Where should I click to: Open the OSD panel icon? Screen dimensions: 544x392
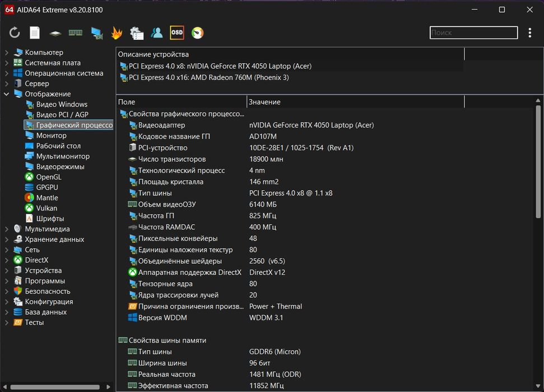[x=177, y=32]
